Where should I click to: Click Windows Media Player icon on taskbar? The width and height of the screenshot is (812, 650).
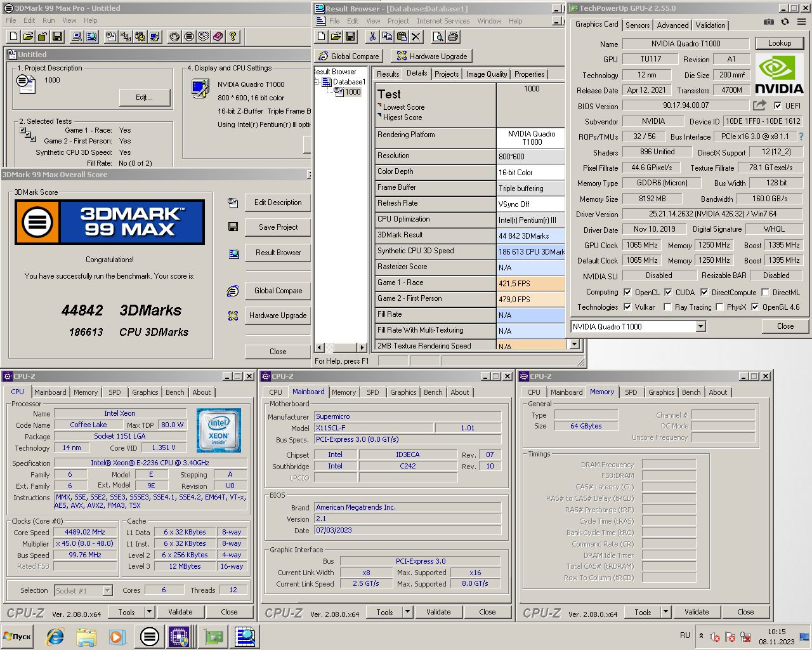tap(117, 637)
